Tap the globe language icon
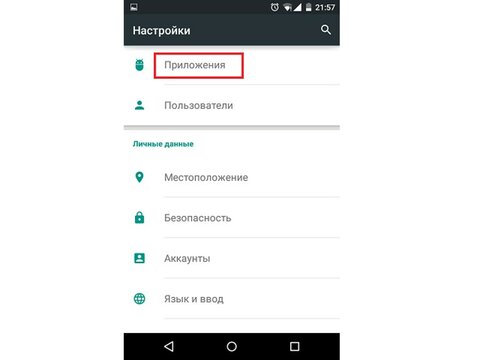The height and width of the screenshot is (360, 480). [x=139, y=299]
